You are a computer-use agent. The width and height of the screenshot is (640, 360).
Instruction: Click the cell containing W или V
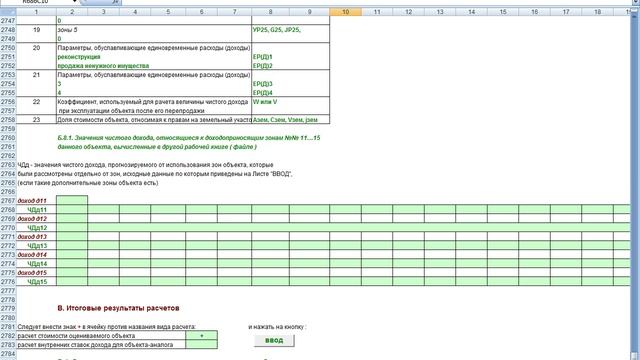coord(291,102)
